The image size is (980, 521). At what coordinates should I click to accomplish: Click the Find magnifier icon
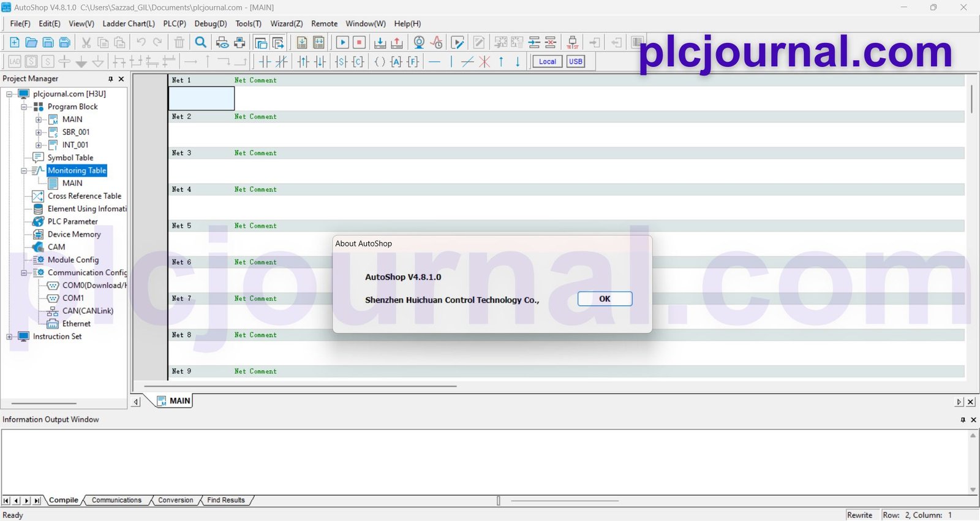[201, 42]
